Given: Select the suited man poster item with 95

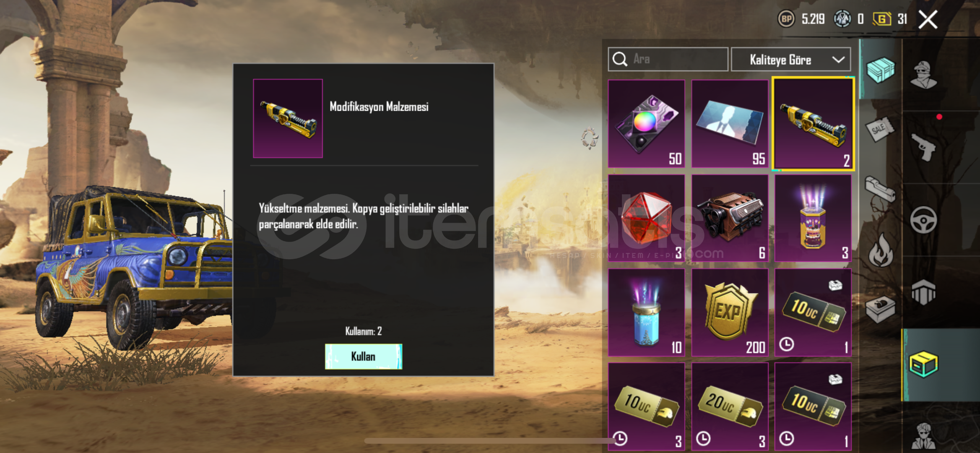Looking at the screenshot, I should click(x=730, y=124).
